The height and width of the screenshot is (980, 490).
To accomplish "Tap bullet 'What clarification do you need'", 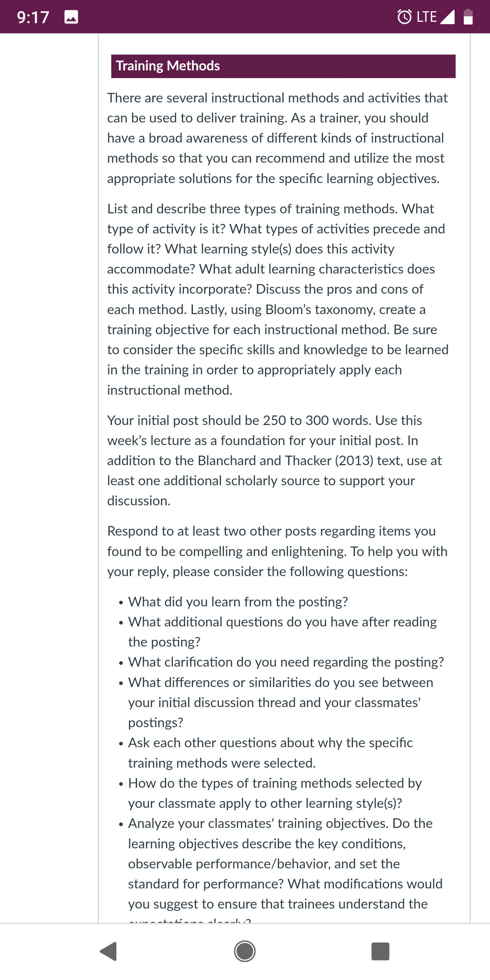I will point(286,662).
